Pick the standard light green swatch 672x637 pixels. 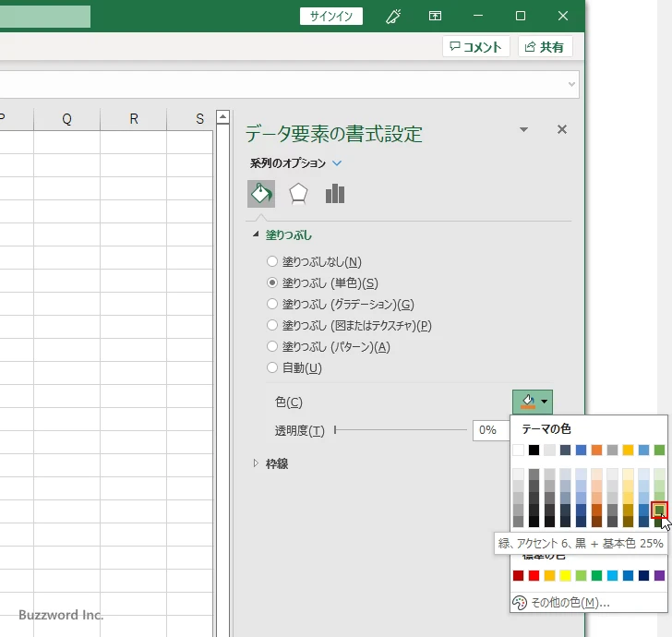coord(582,575)
